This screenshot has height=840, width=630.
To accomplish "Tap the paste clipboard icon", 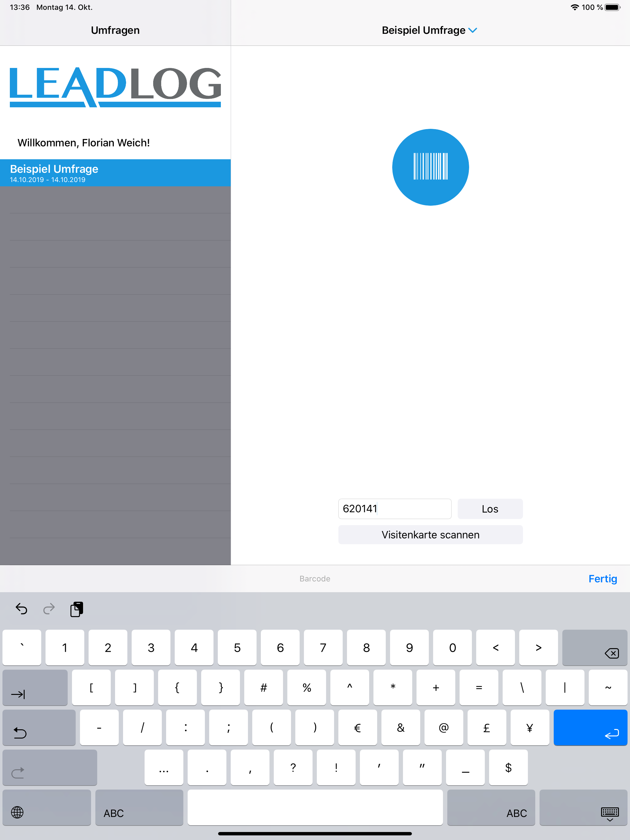I will (77, 609).
